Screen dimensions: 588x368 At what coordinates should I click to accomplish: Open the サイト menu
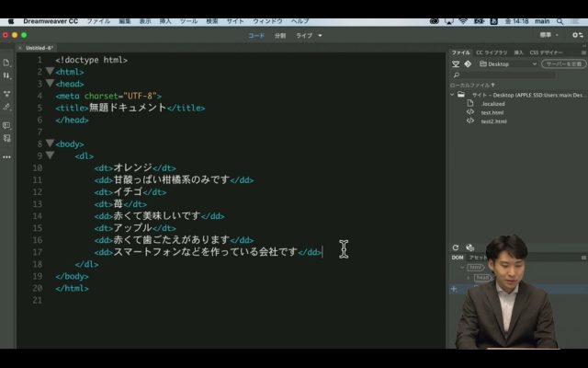pyautogui.click(x=235, y=21)
